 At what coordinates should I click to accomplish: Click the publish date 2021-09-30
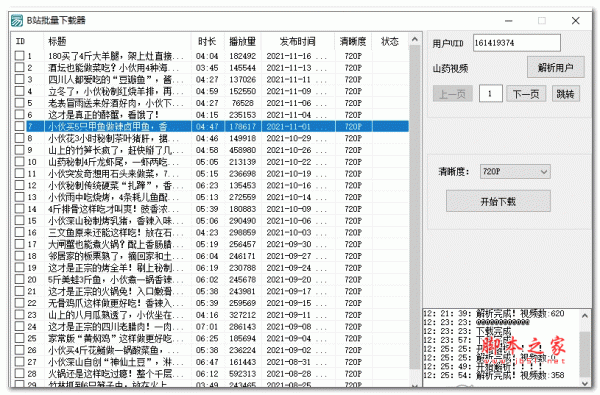pos(289,244)
